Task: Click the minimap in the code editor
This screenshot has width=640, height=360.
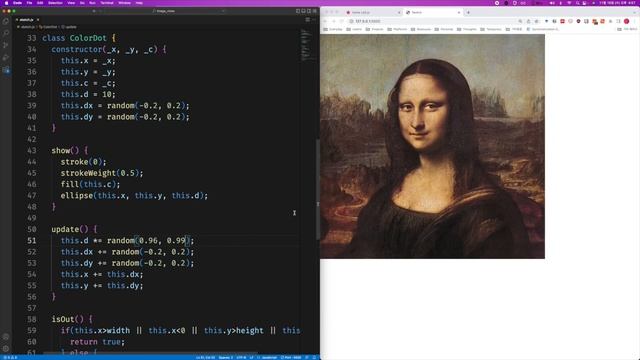Action: pyautogui.click(x=307, y=45)
